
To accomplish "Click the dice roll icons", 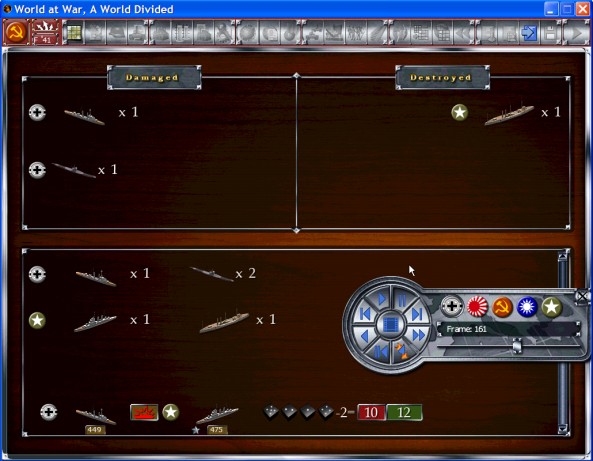I will point(299,412).
